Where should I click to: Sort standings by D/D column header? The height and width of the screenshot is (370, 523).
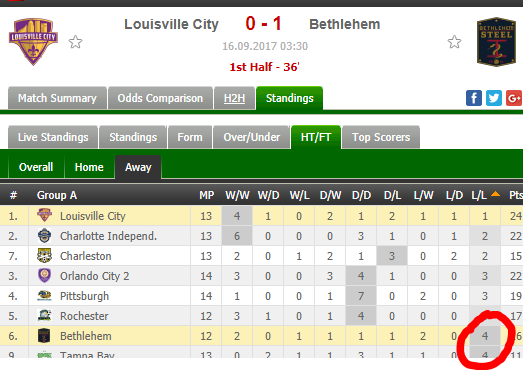361,195
